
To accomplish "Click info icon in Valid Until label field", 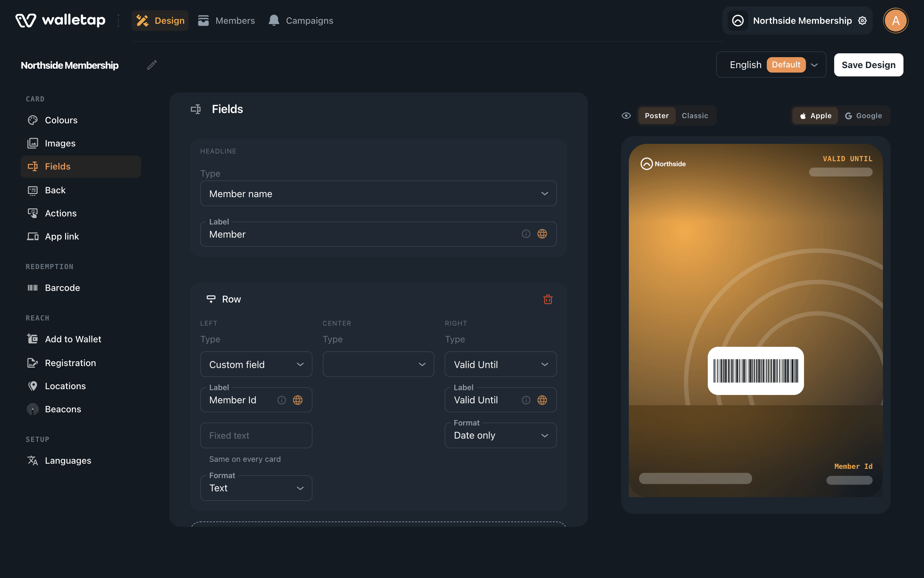I will tap(526, 400).
